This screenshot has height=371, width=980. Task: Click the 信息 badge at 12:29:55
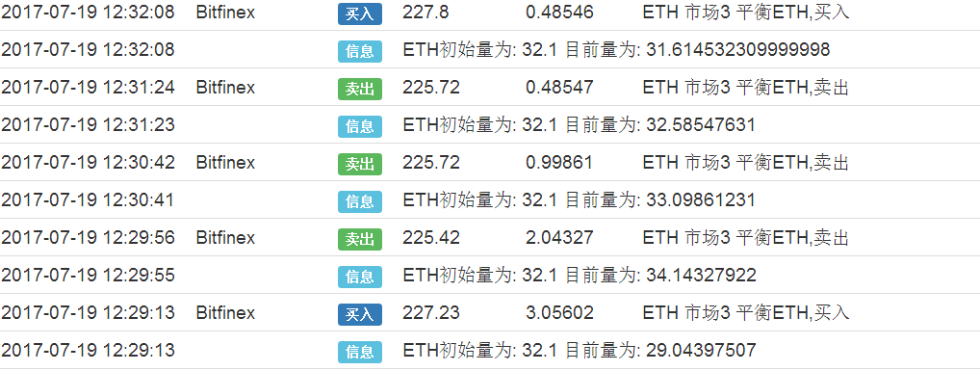pyautogui.click(x=359, y=277)
